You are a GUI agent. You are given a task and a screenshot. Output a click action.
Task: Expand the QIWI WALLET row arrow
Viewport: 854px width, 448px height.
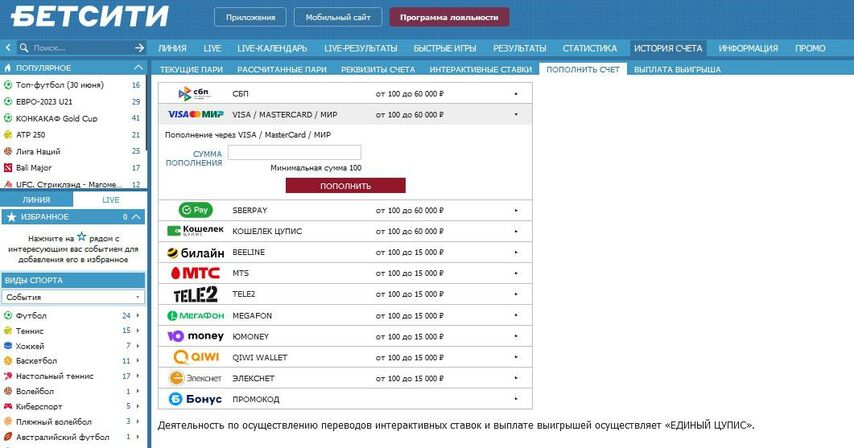tap(516, 357)
